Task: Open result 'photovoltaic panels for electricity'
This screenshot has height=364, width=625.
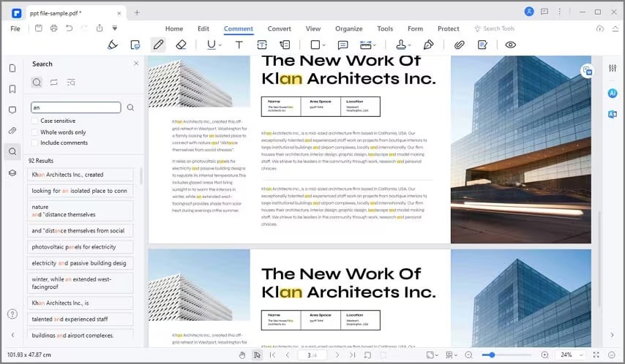Action: (x=80, y=247)
